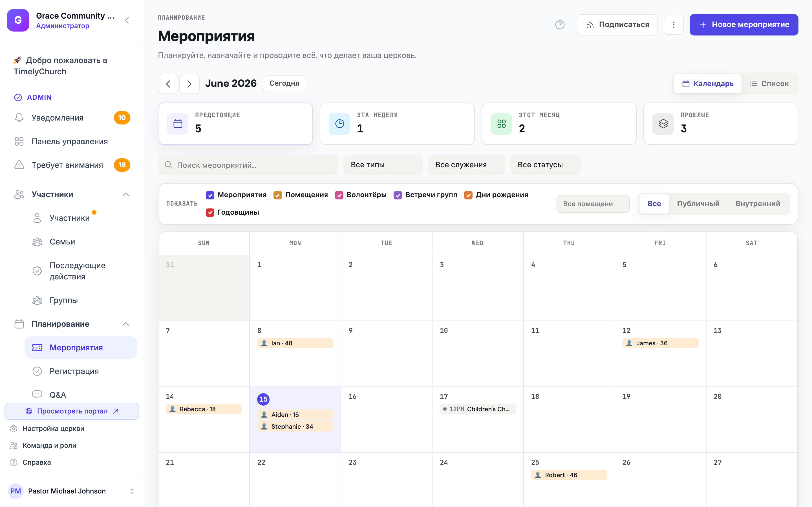Uncheck the Мероприятия checkbox

coord(210,195)
